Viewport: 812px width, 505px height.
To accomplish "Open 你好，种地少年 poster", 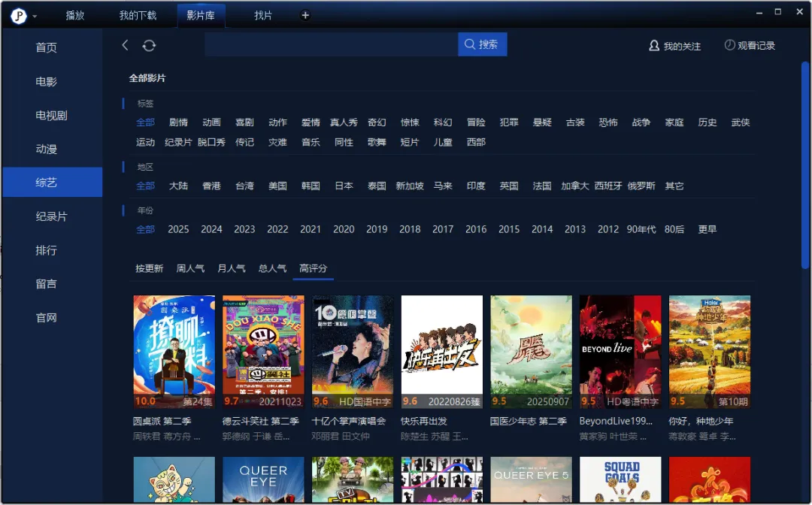I will point(710,352).
